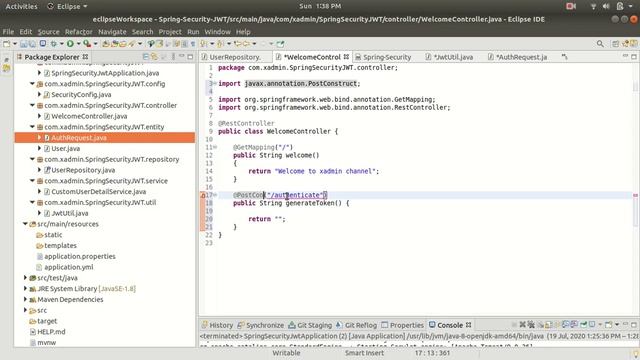Click the New file toolbar icon

[7, 44]
